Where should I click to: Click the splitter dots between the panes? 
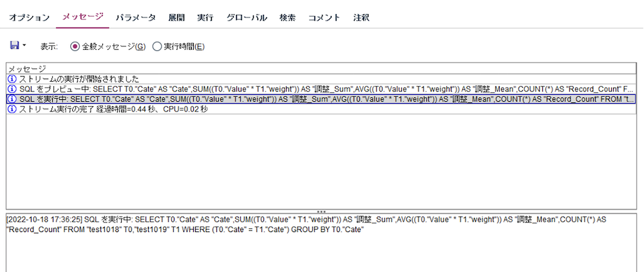[x=321, y=211]
